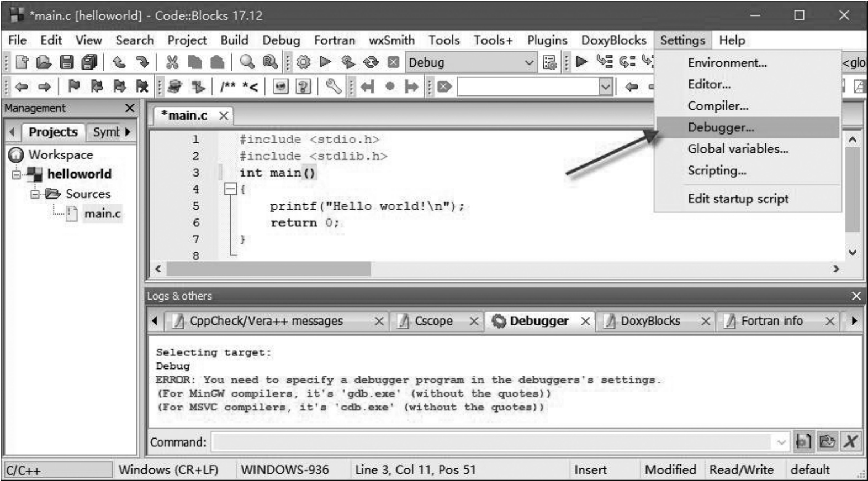
Task: Select main.c in the project tree
Action: coord(102,213)
